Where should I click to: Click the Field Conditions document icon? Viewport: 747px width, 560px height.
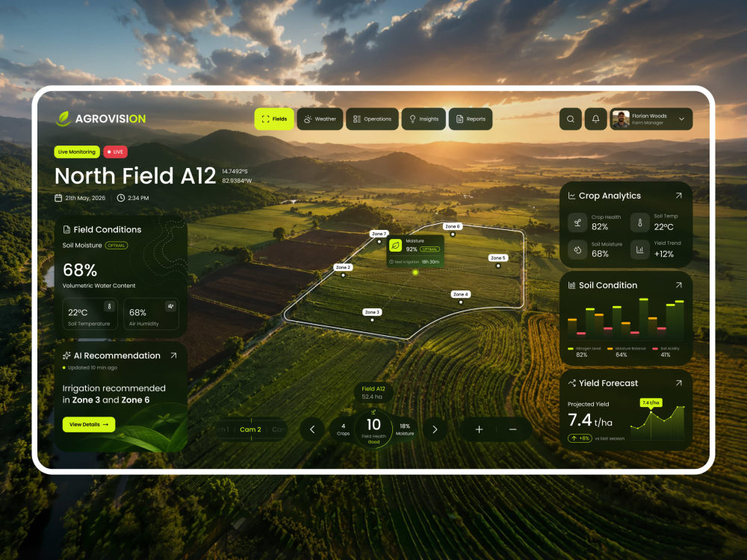click(66, 229)
